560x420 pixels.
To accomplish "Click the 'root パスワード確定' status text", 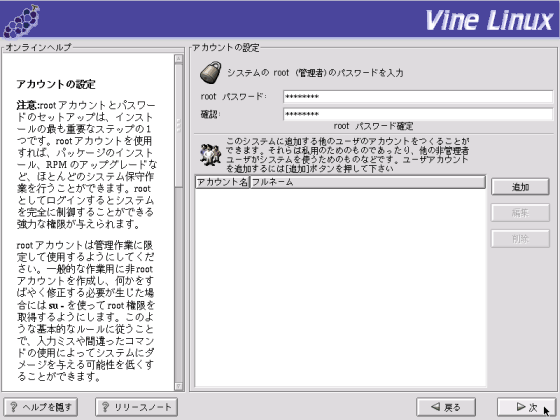I will [x=373, y=126].
